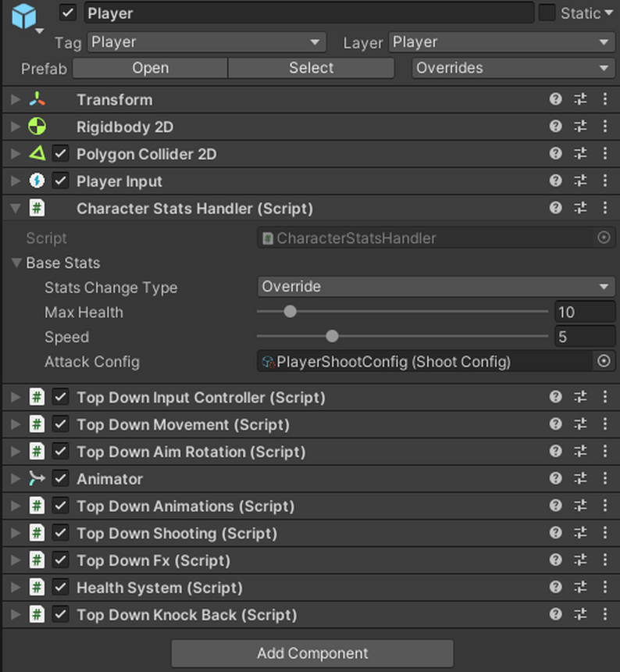Click the Player Input component icon
The height and width of the screenshot is (672, 620).
pos(37,181)
